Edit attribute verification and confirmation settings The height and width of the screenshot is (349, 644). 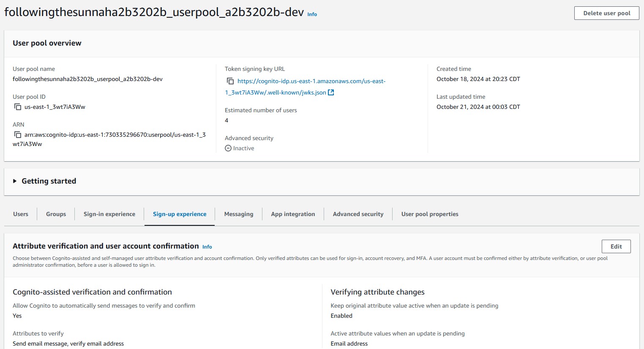(x=616, y=246)
